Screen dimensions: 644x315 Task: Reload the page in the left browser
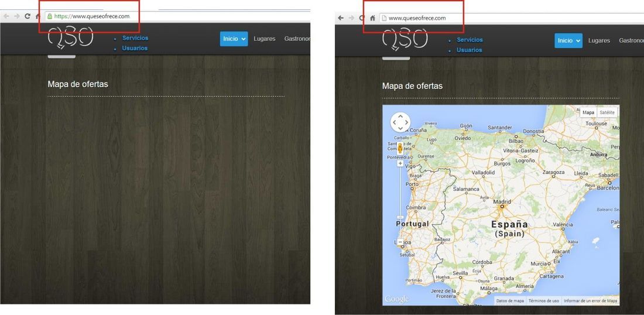pyautogui.click(x=28, y=16)
